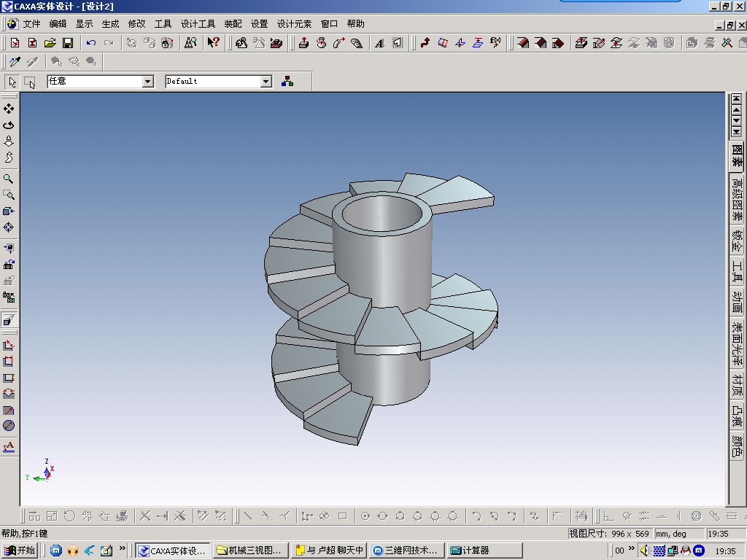Screen dimensions: 747x560
Task: Click the 开始 Start button
Action: click(20, 551)
